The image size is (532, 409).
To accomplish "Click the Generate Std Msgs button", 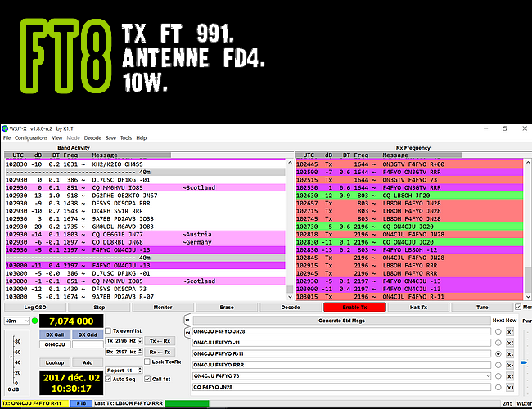I will pos(341,321).
